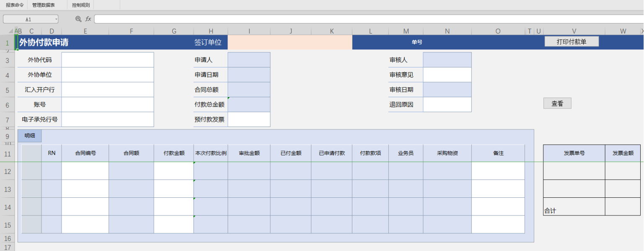Click the 退回原因 input cell
Screen dimensions: 644x251
coord(447,105)
